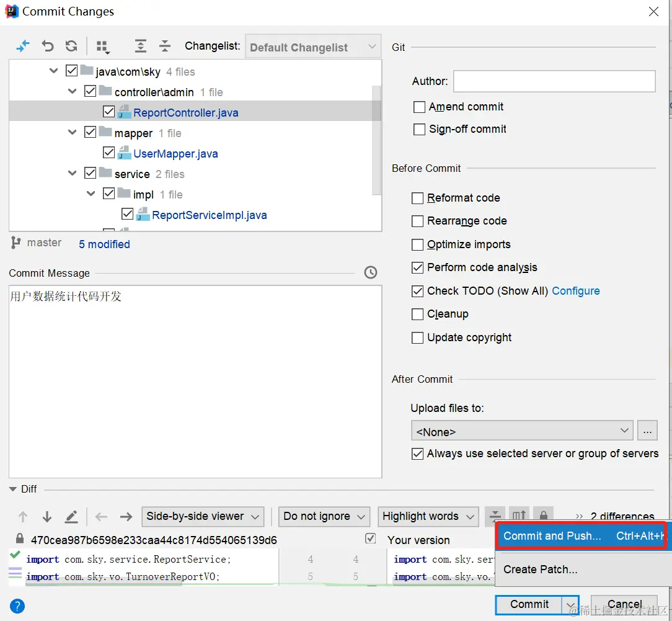
Task: Go to next difference arrow
Action: 47,516
